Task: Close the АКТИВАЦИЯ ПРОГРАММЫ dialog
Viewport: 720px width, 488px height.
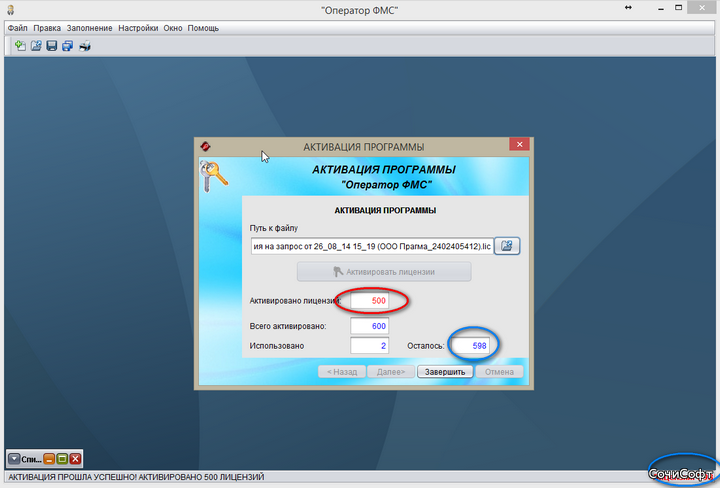Action: [x=519, y=144]
